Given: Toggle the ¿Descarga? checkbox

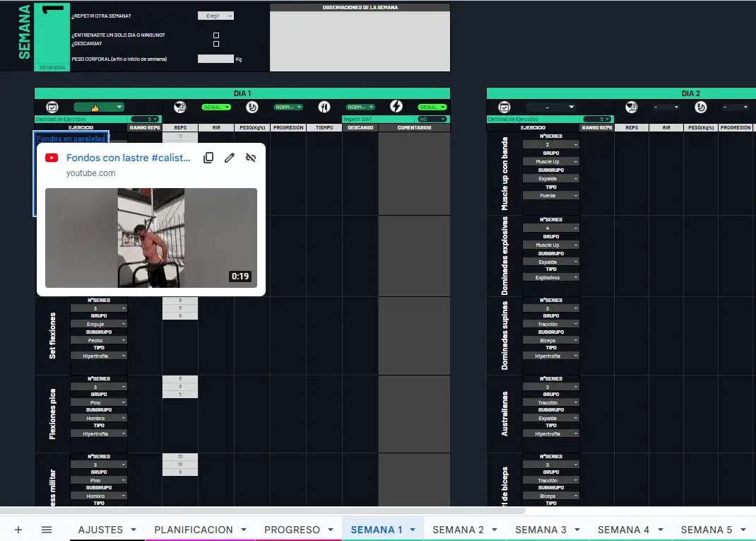Looking at the screenshot, I should point(216,44).
